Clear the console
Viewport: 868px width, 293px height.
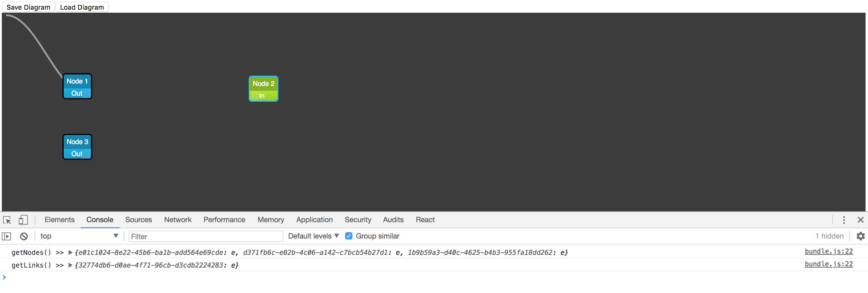tap(24, 236)
